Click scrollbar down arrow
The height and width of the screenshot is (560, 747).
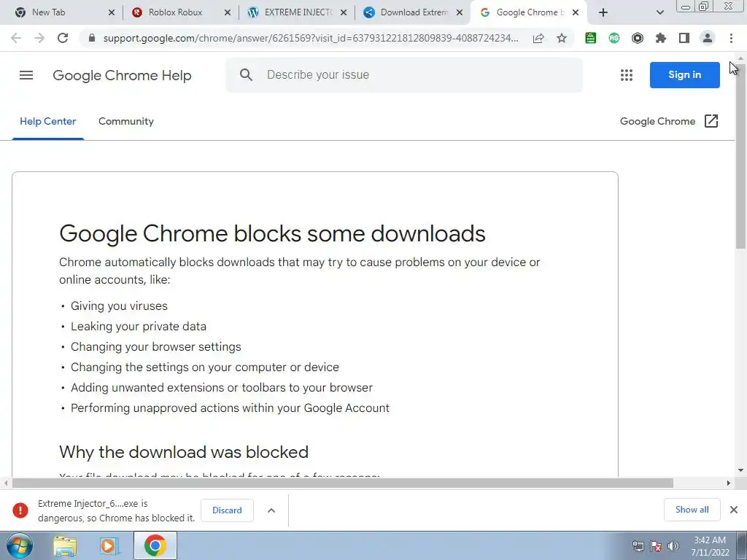[740, 470]
